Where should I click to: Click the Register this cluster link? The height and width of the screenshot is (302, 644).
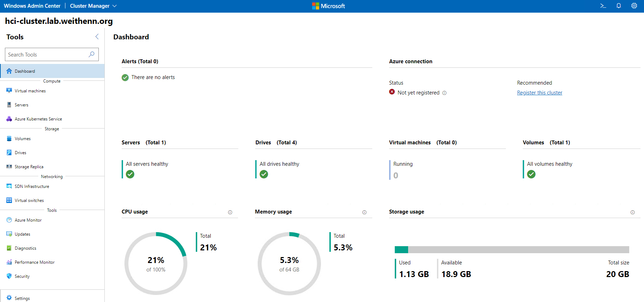tap(540, 93)
